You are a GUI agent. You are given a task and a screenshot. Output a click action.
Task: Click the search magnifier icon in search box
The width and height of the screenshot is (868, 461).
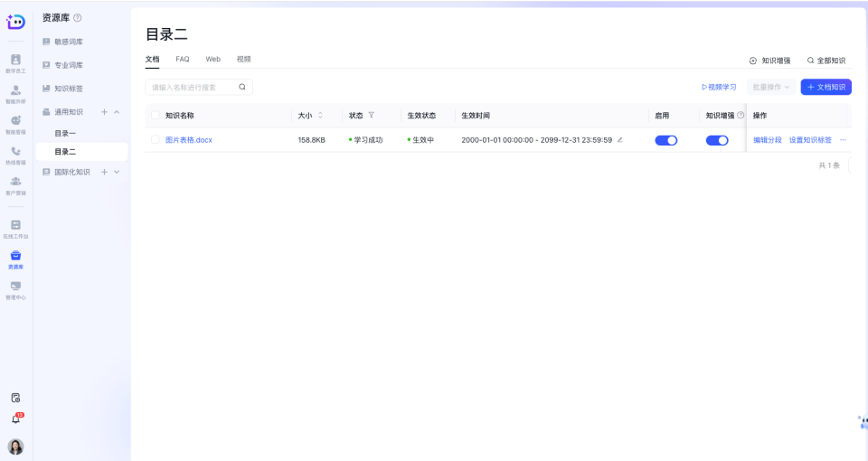[242, 87]
